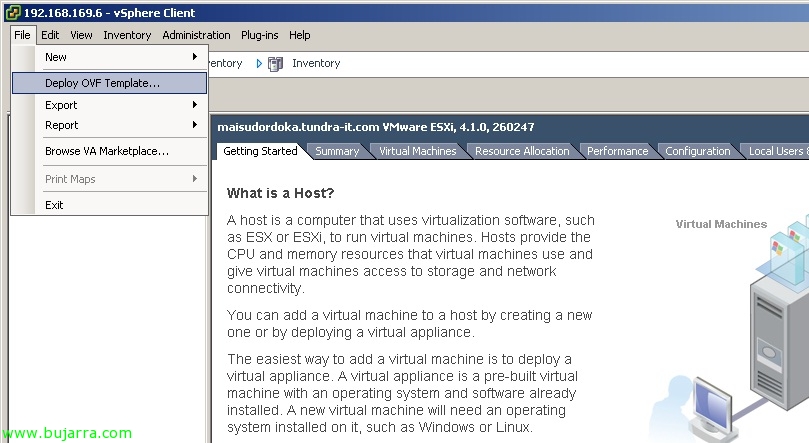
Task: Open the Virtual Machines tab
Action: [x=417, y=151]
